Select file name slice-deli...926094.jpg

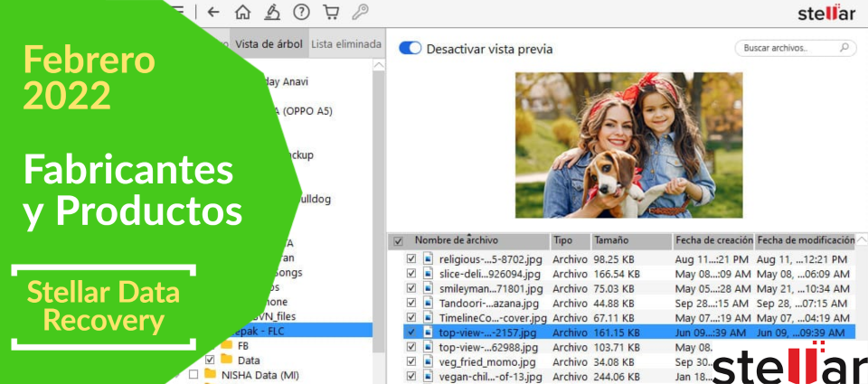pos(490,274)
